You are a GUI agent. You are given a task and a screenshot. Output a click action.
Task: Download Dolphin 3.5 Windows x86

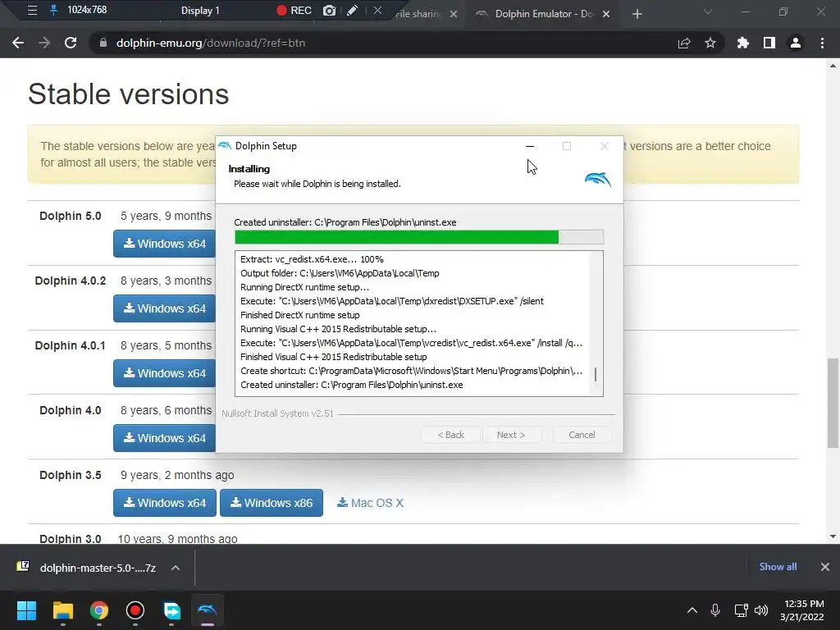pos(272,503)
